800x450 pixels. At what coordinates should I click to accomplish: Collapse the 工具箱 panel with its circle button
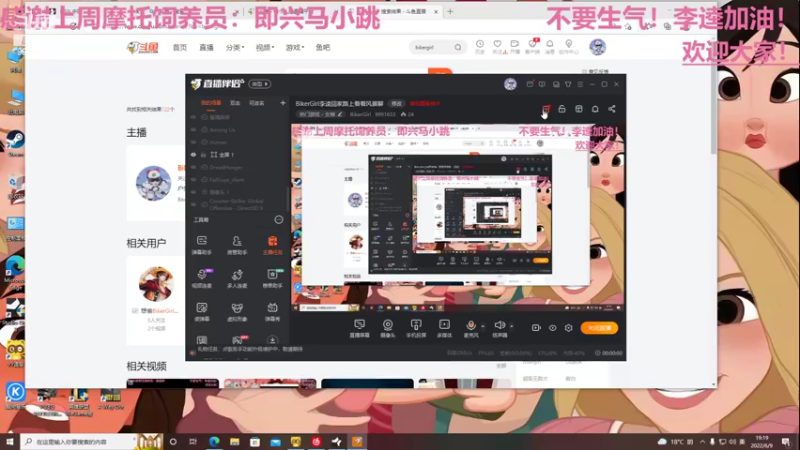click(x=279, y=220)
